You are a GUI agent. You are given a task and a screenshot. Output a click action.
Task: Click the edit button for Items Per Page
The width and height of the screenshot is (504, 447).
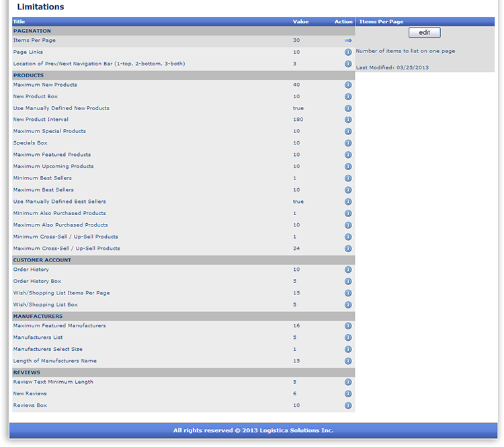point(424,32)
